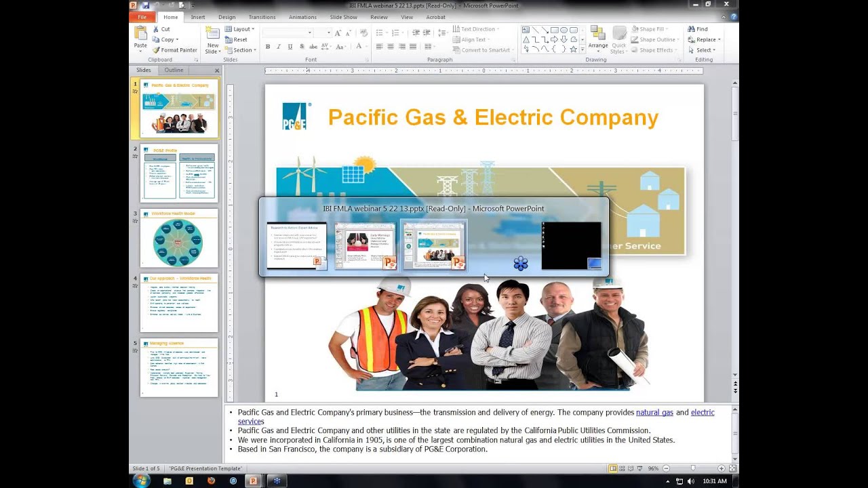Toggle Justify text alignment
Viewport: 868px width, 488px height.
pyautogui.click(x=412, y=47)
